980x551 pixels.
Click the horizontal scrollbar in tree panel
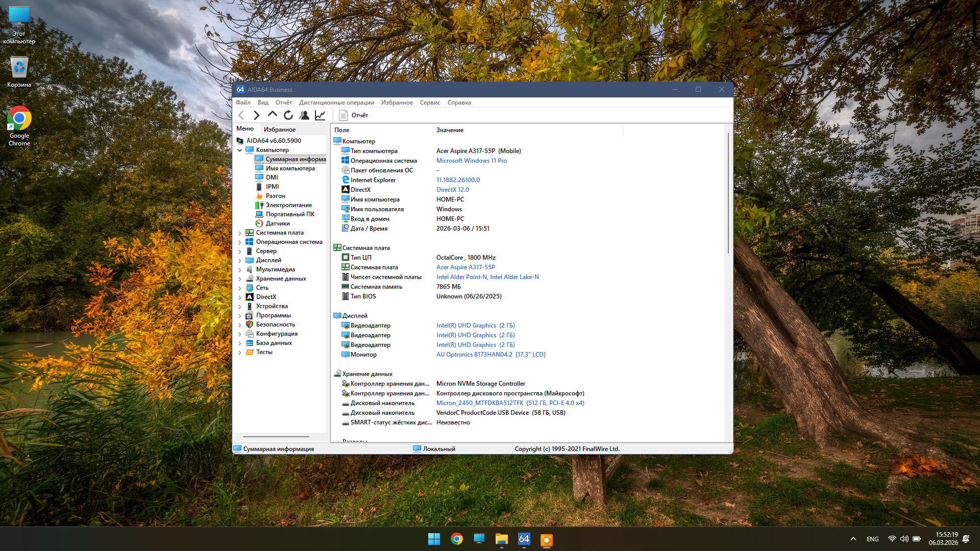276,437
